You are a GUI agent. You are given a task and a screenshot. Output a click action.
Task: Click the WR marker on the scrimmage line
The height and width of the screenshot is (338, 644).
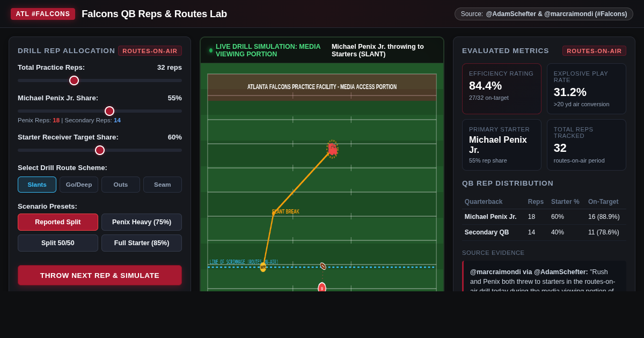coord(263,267)
